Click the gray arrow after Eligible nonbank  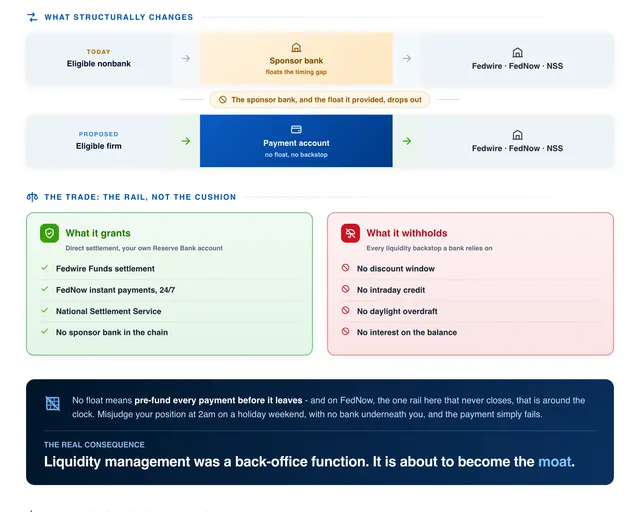point(186,58)
